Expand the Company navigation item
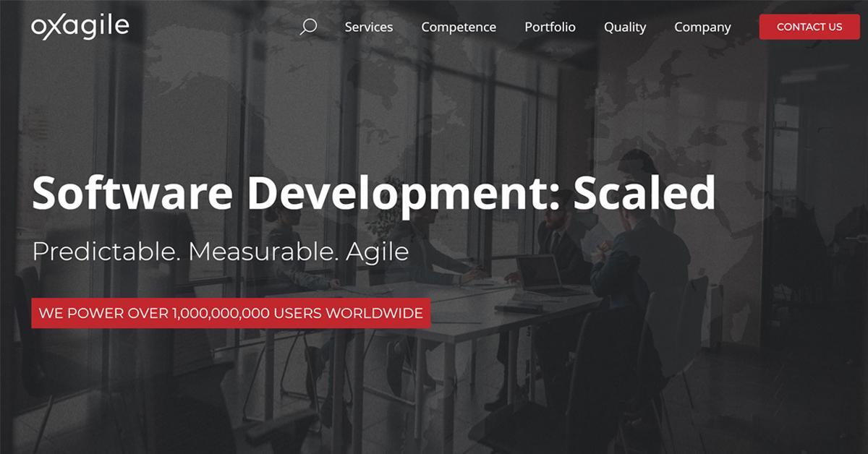The height and width of the screenshot is (454, 868). (702, 27)
